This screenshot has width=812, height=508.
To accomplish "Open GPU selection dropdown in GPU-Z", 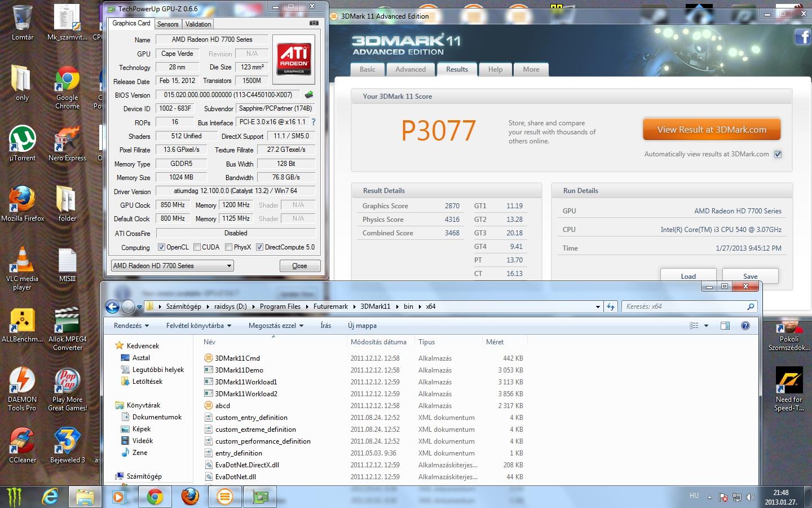I will tap(171, 266).
